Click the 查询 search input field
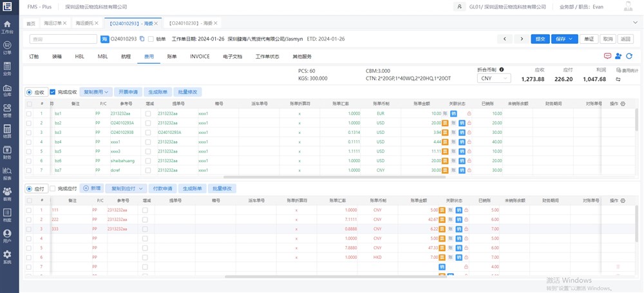 click(62, 39)
